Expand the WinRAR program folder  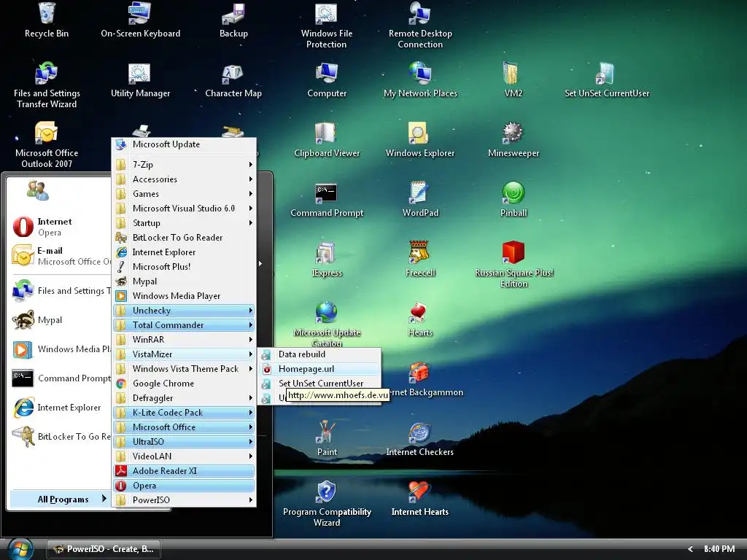click(184, 340)
